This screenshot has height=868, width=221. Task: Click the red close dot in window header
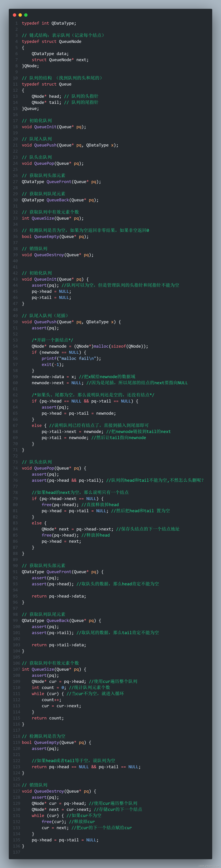[x=14, y=15]
